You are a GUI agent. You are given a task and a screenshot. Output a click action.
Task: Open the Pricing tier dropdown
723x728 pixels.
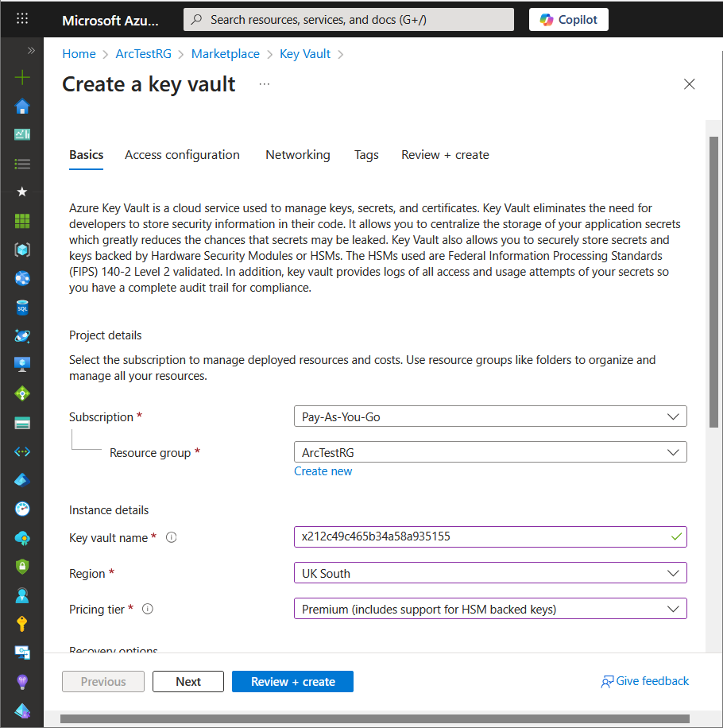tap(489, 609)
